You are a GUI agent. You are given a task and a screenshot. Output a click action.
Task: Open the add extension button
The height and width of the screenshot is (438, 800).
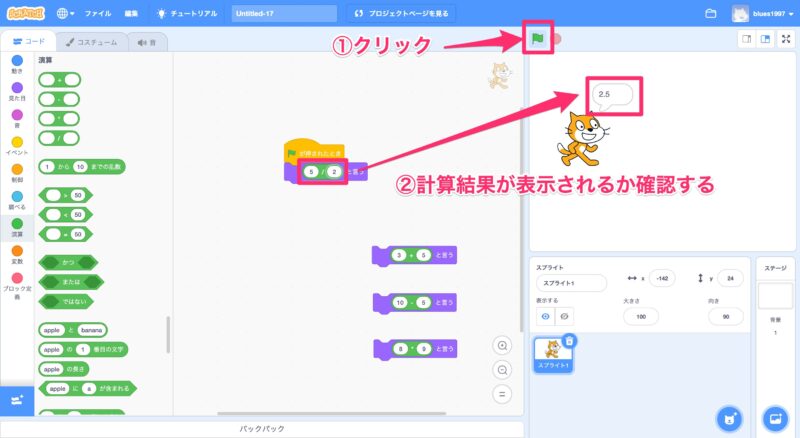click(x=17, y=399)
